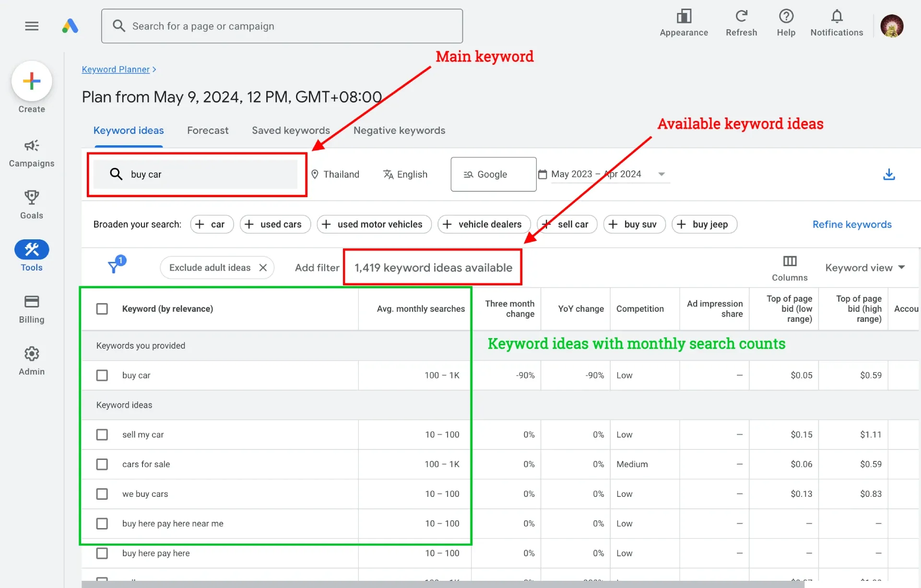Open Billing in the sidebar
The image size is (921, 588).
[32, 309]
